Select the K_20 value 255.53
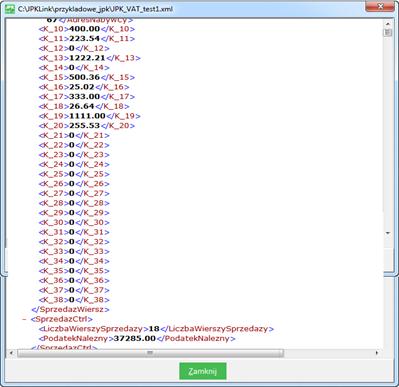Viewport: 399px width, 387px height. (84, 126)
